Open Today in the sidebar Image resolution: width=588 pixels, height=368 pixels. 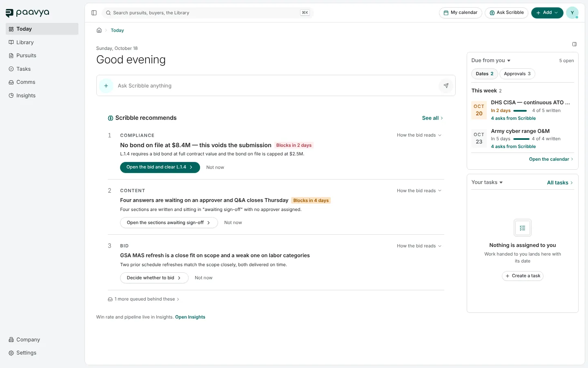click(42, 29)
